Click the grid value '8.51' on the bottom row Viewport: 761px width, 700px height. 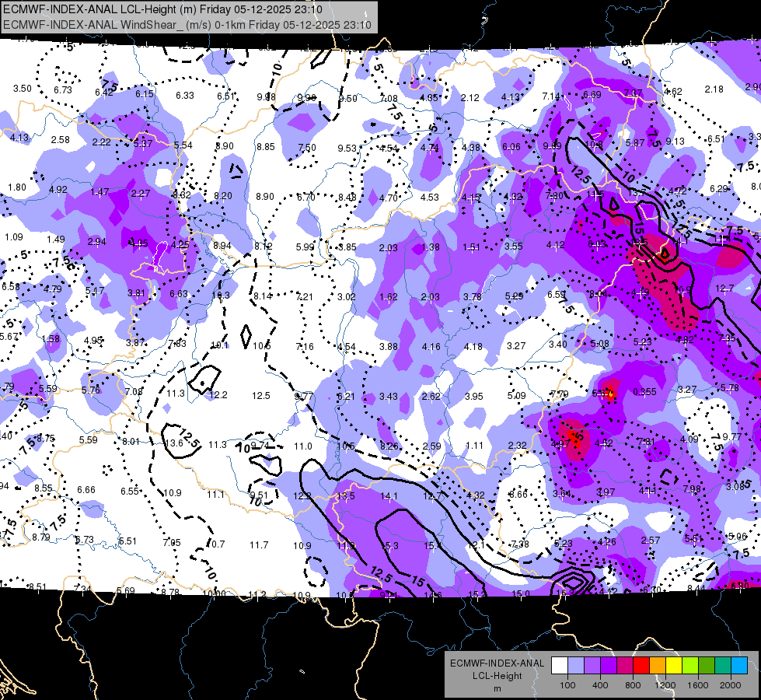click(37, 586)
